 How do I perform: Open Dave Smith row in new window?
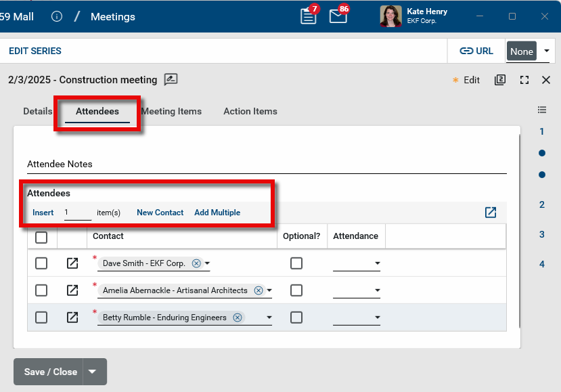[72, 263]
